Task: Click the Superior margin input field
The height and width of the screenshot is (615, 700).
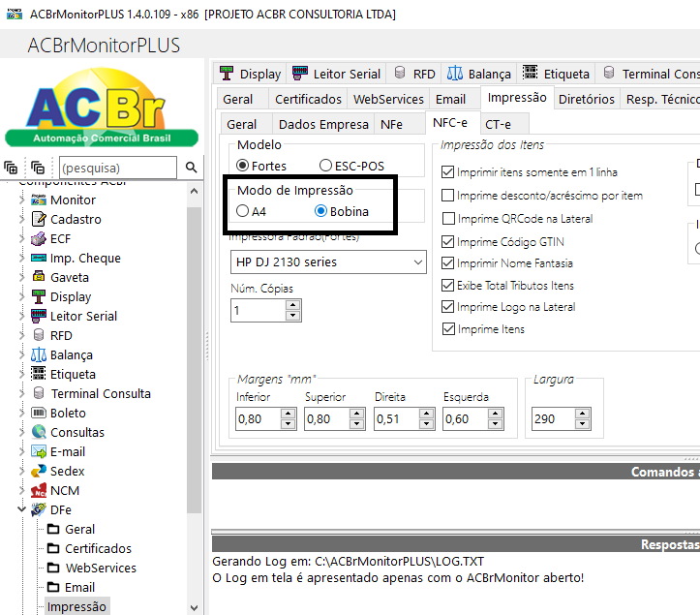Action: pos(328,419)
